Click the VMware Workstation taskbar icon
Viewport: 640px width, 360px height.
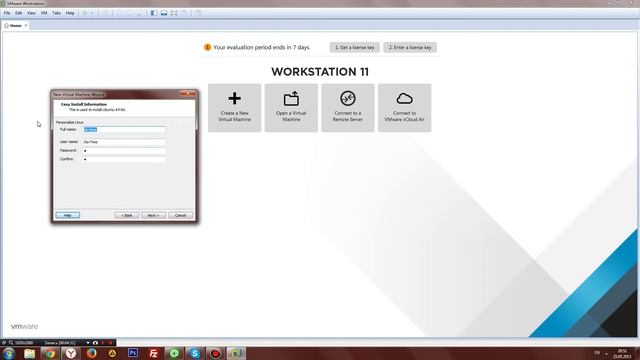(x=236, y=353)
